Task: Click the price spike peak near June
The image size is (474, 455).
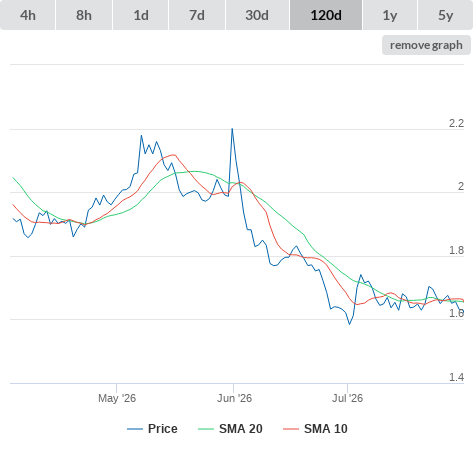Action: 232,129
